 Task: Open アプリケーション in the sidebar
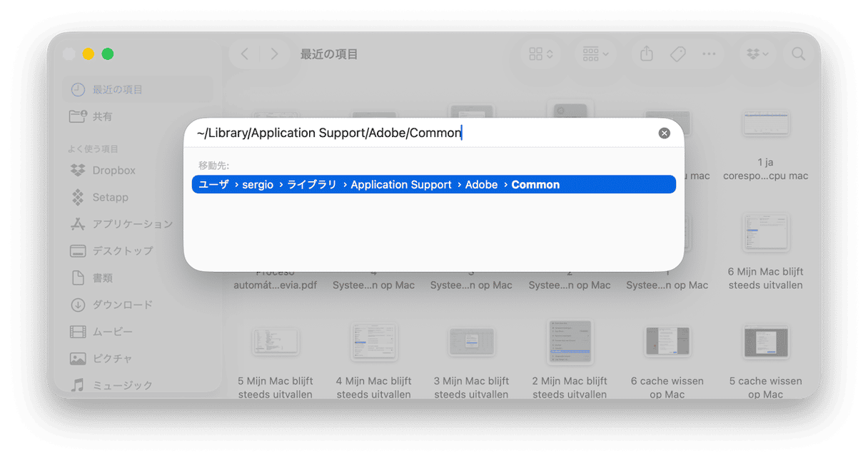[x=137, y=224]
